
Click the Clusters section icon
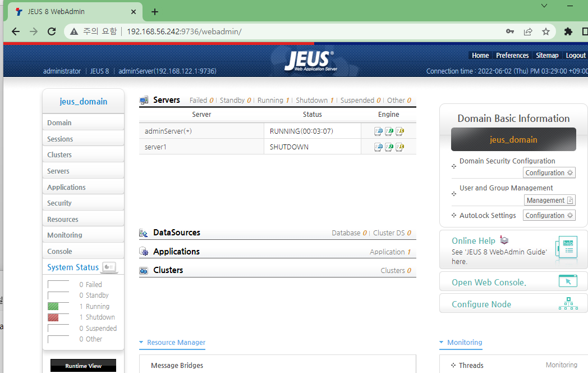(144, 270)
